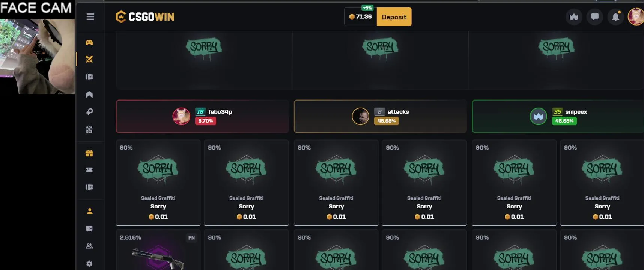Screen dimensions: 644x270
Task: Select the snipeex player panel
Action: tap(558, 116)
